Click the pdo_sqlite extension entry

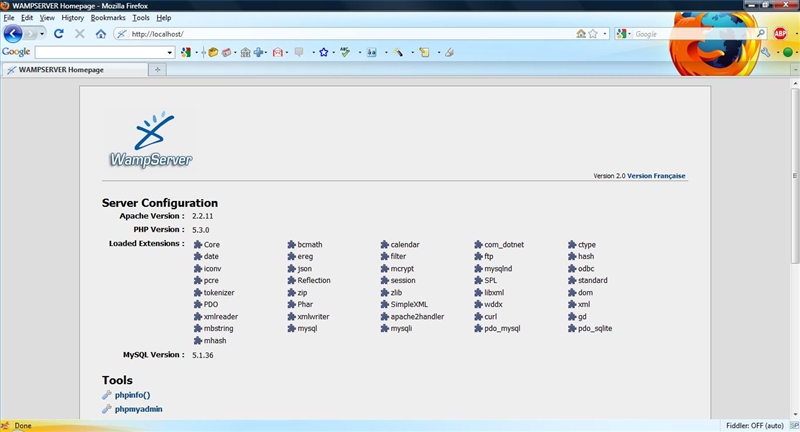590,328
